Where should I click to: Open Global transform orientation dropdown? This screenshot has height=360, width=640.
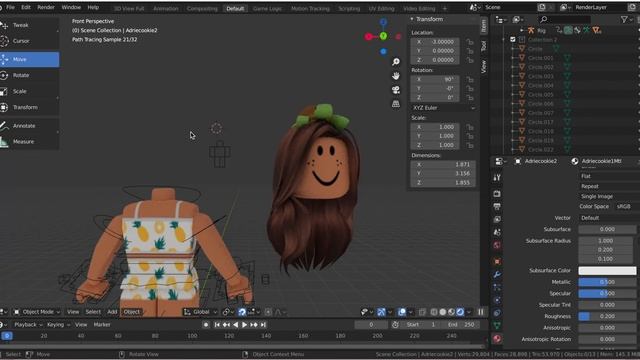pyautogui.click(x=200, y=312)
